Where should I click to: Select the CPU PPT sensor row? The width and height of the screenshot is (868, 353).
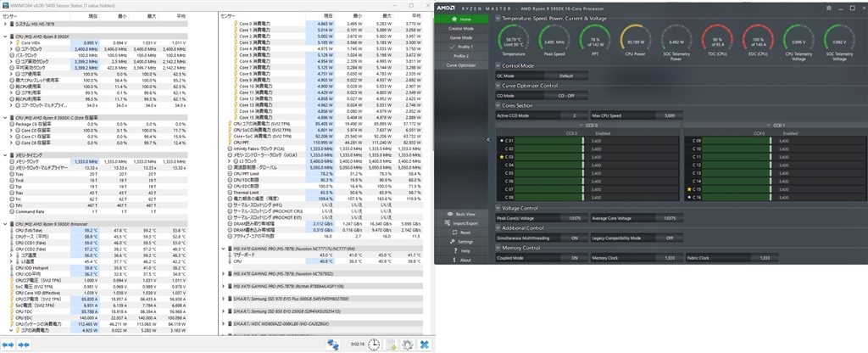(x=325, y=142)
